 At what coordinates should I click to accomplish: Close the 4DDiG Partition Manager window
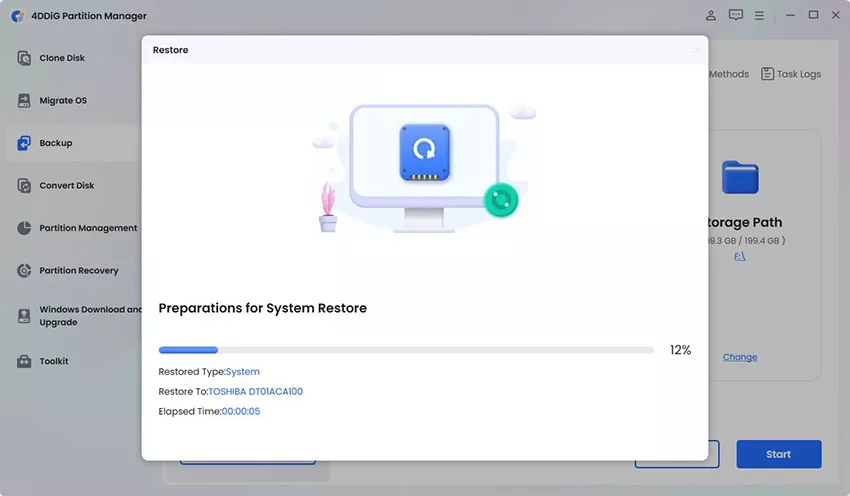(836, 15)
